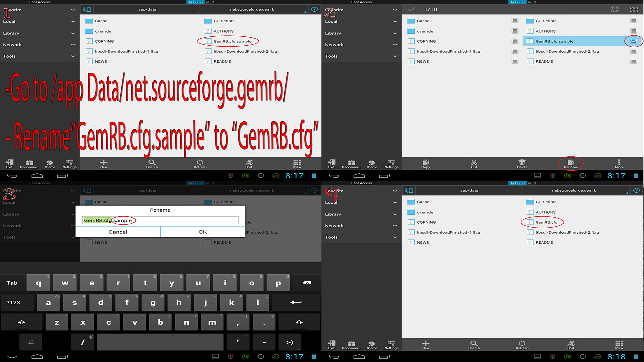This screenshot has width=644, height=362.
Task: Tap the Tab key on the keyboard
Action: pos(12,283)
